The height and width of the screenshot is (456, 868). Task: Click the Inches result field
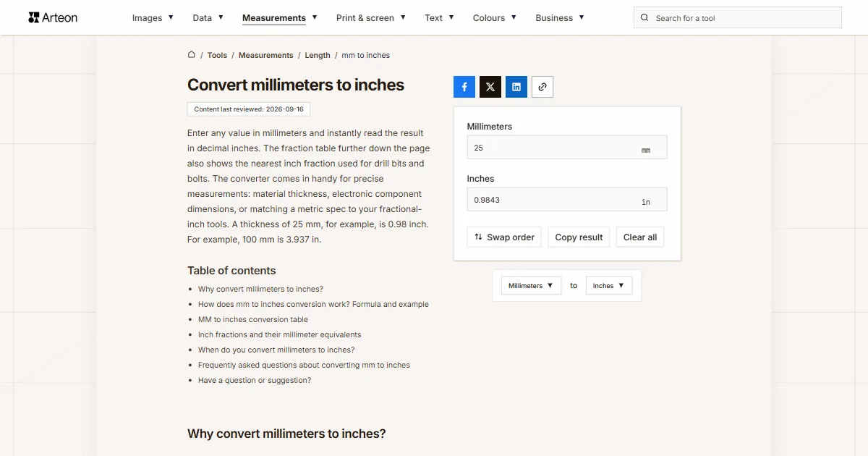coord(567,200)
